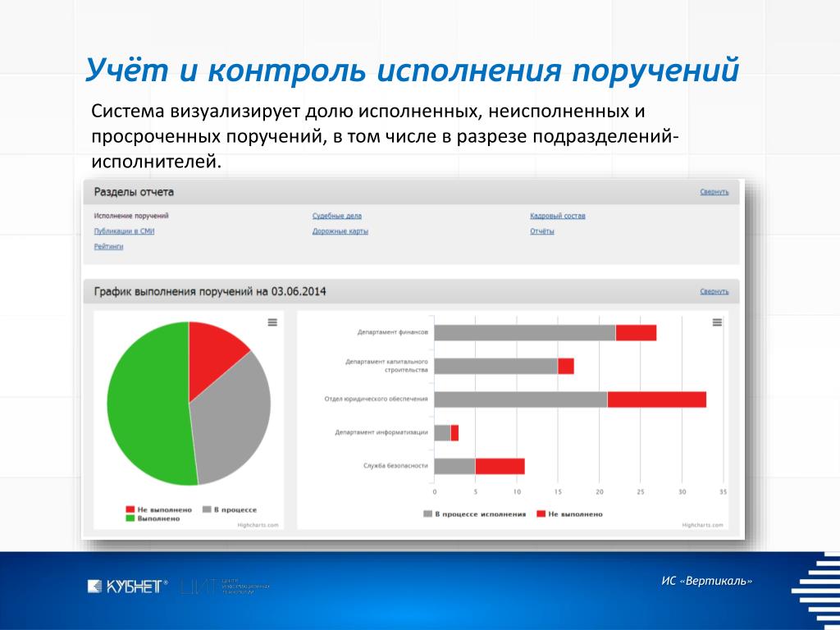Collapse the График выполнения поручений panel

[714, 291]
